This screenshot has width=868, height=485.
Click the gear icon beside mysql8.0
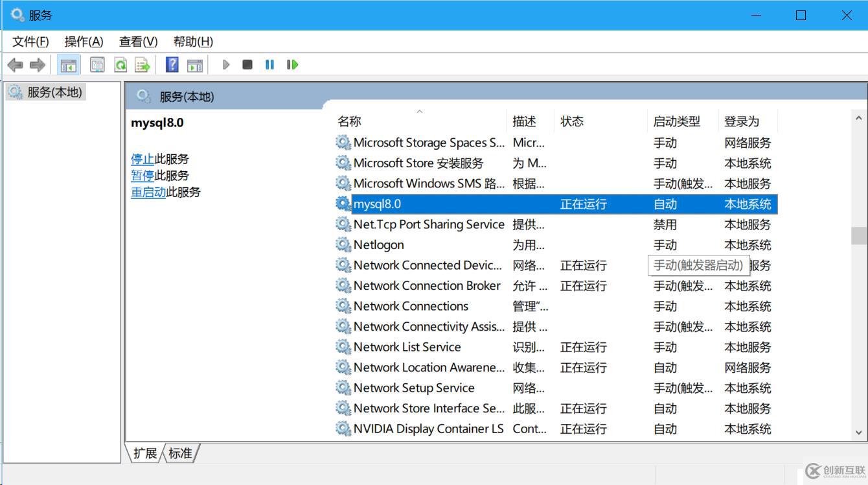click(x=343, y=204)
